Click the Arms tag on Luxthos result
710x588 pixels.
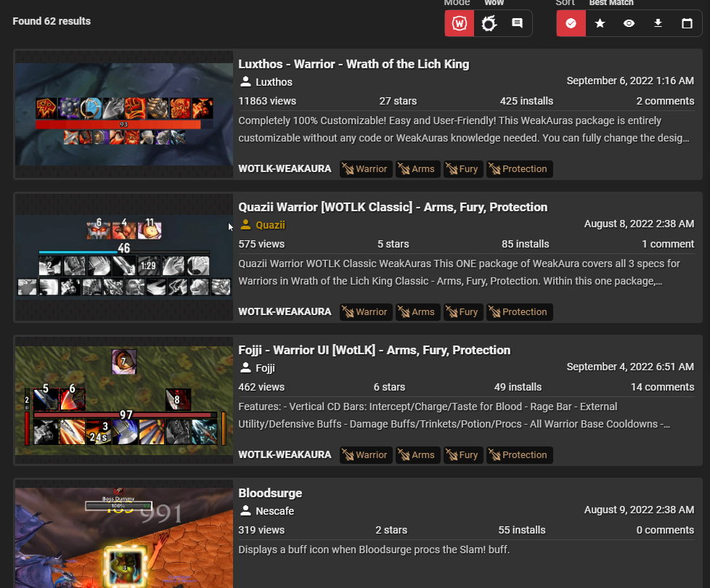(417, 169)
